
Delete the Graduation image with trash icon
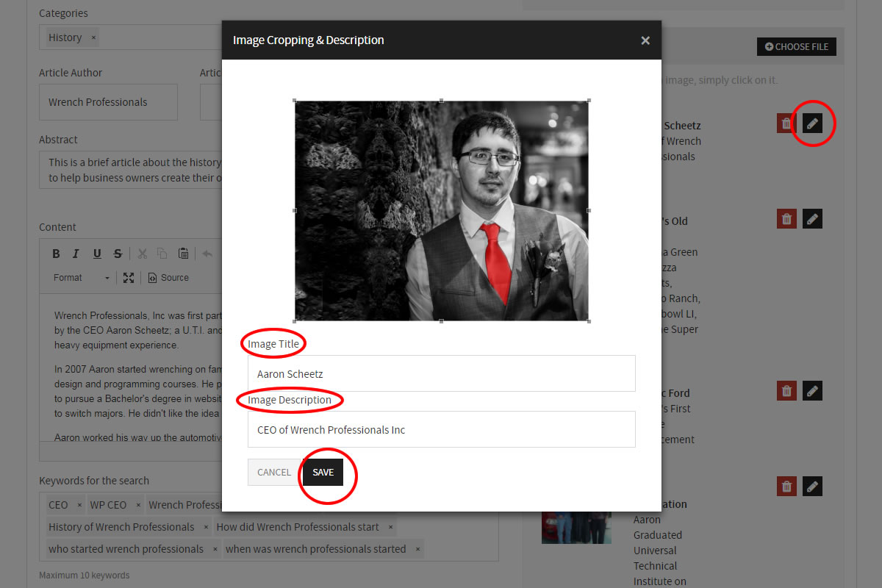tap(786, 486)
